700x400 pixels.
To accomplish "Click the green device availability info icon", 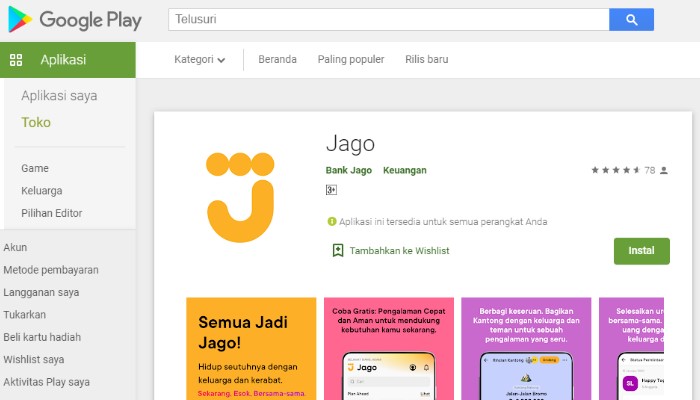I will (332, 221).
